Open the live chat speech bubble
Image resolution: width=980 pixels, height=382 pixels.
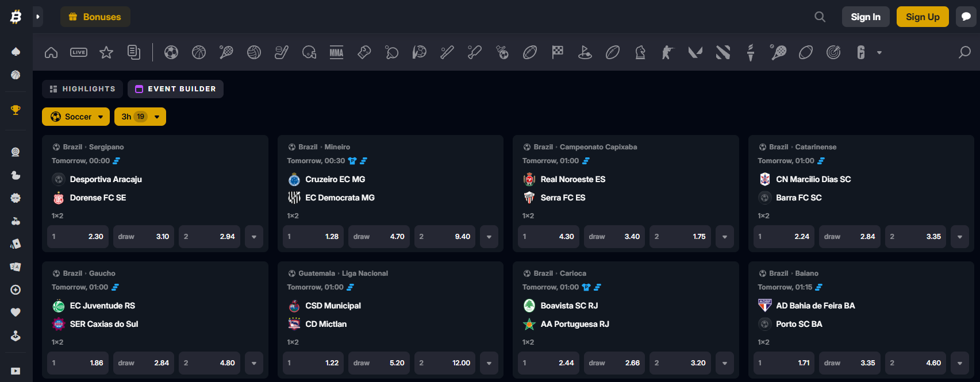click(x=966, y=17)
